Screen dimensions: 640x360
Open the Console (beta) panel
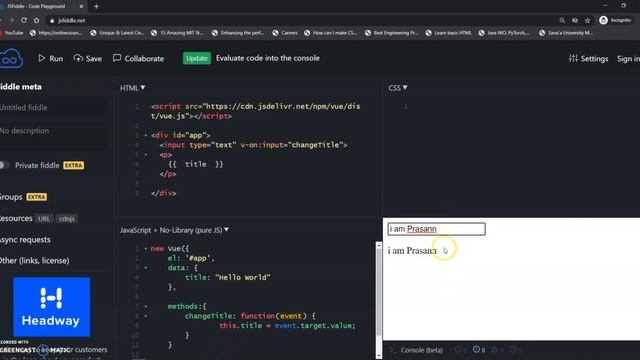click(x=422, y=350)
